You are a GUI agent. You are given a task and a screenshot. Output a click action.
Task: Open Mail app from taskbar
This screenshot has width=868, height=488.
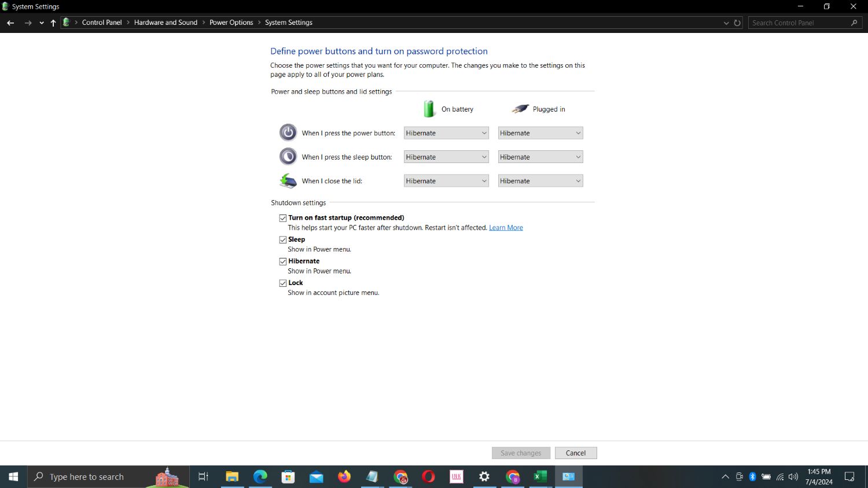316,476
